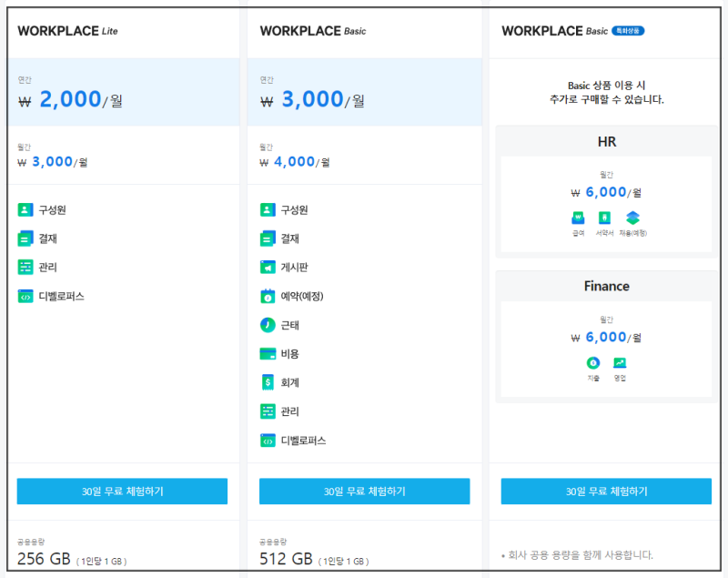Start free trial on the Basic 특화상품 card

click(x=607, y=492)
